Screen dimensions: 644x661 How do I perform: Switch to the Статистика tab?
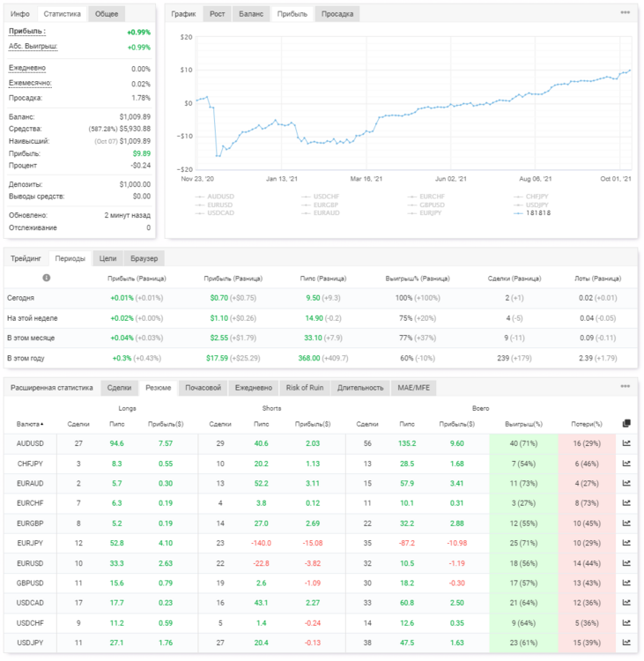62,14
